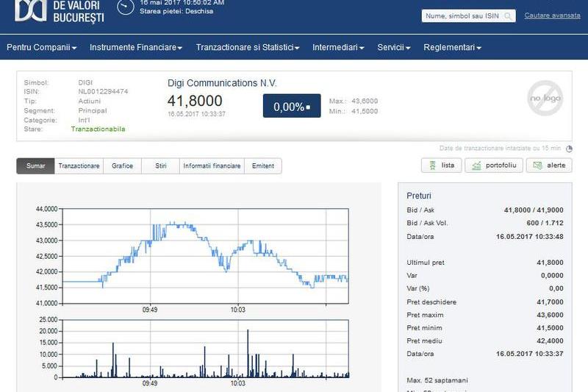Select the Informatii financiare tab

pos(212,166)
